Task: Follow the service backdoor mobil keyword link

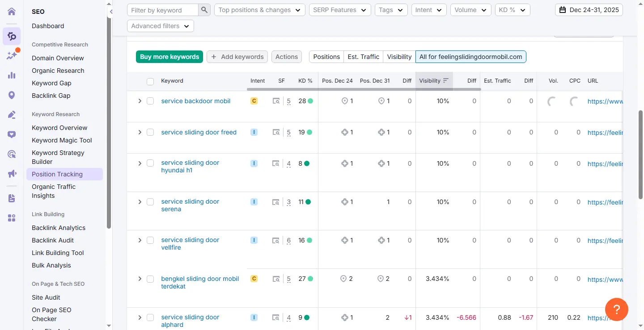Action: 195,101
